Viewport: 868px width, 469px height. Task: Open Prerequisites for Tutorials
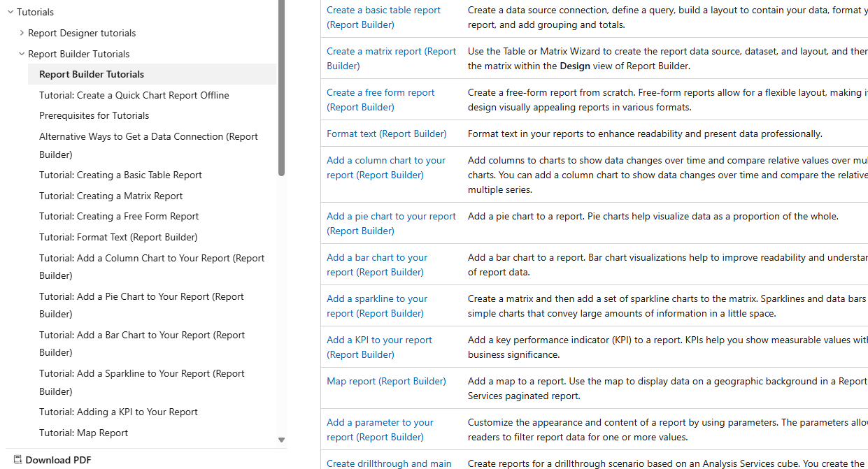click(94, 115)
